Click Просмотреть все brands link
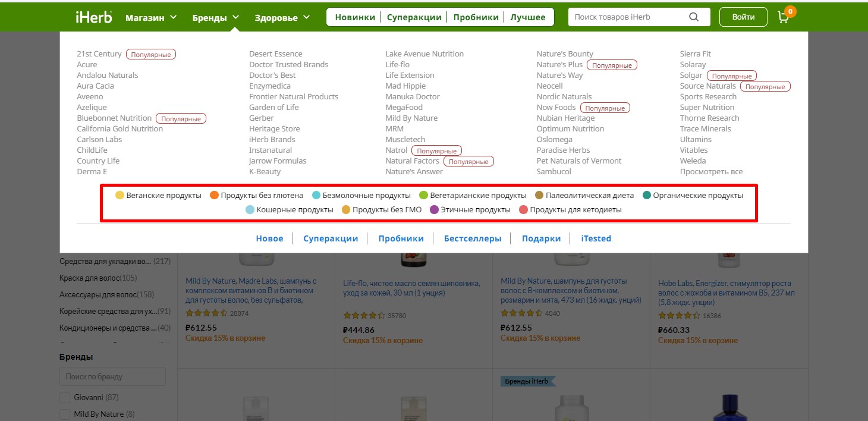The height and width of the screenshot is (421, 868). coord(711,171)
